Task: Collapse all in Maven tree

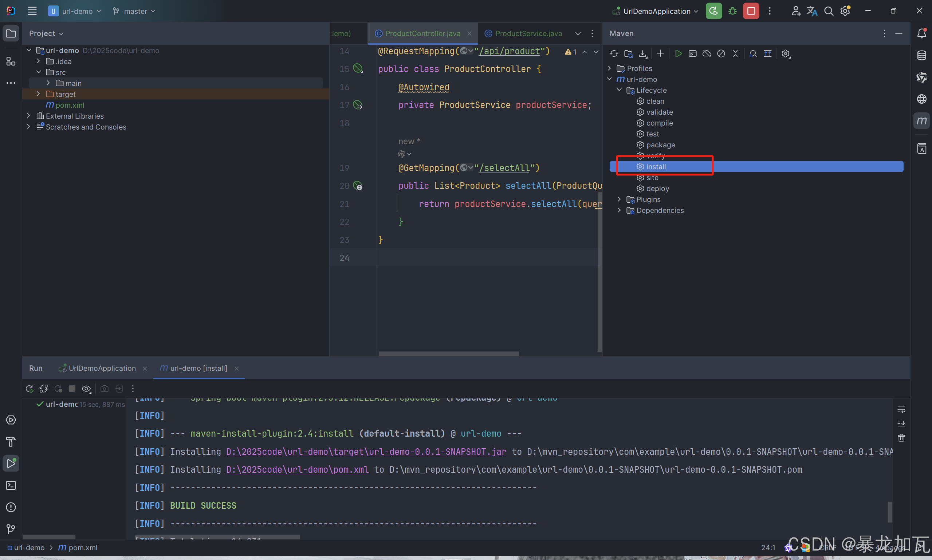Action: pyautogui.click(x=735, y=53)
